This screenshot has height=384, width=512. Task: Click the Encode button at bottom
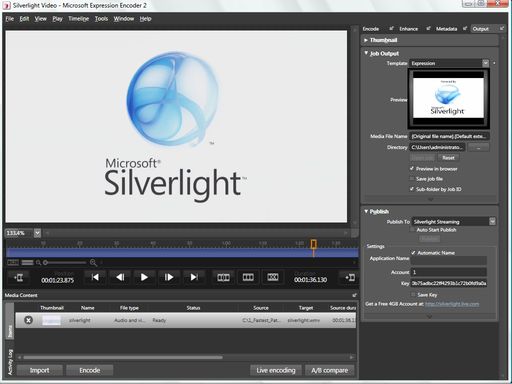(90, 370)
